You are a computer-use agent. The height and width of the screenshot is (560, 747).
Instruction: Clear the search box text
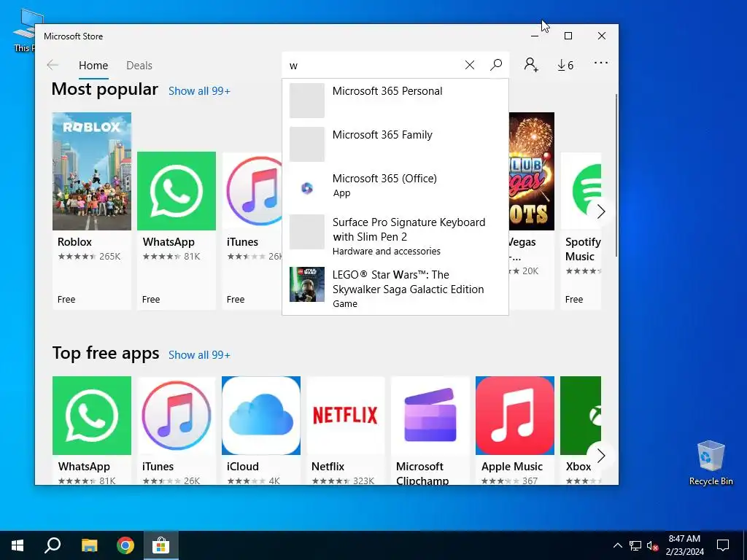tap(469, 65)
